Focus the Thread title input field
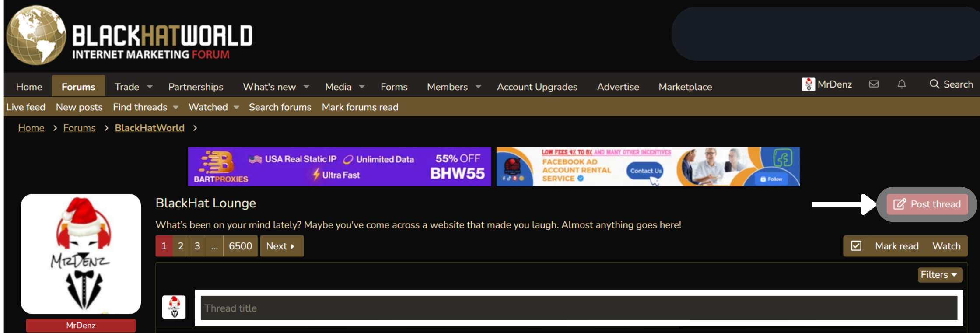 click(579, 308)
